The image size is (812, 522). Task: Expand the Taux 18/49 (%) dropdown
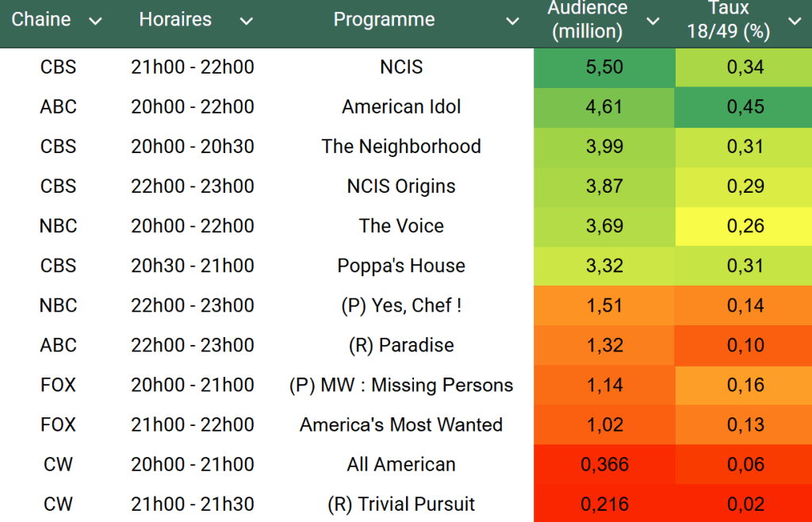795,21
